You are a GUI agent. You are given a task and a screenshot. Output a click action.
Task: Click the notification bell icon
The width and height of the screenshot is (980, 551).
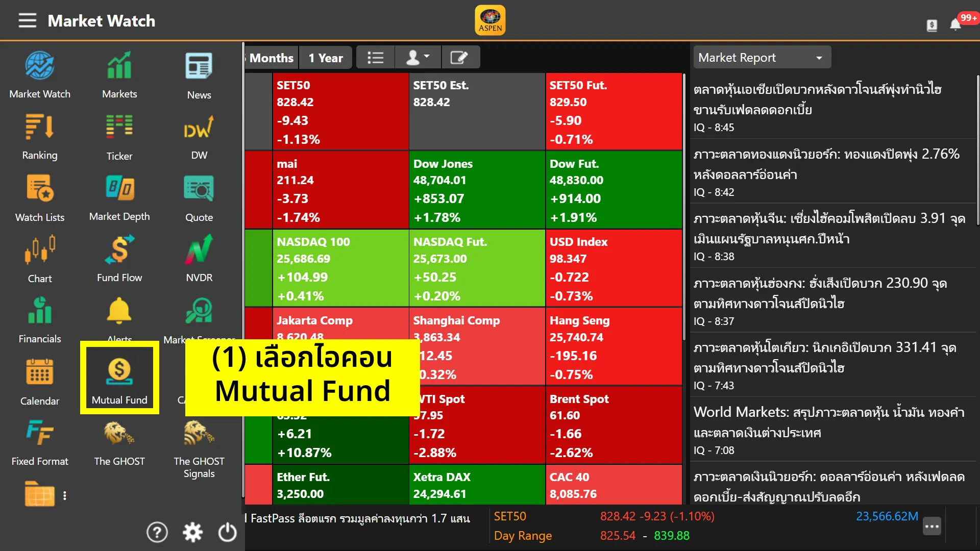955,24
